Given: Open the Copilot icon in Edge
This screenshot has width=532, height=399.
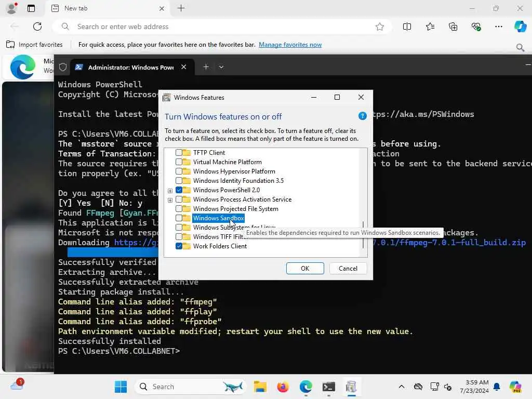Looking at the screenshot, I should pyautogui.click(x=520, y=26).
